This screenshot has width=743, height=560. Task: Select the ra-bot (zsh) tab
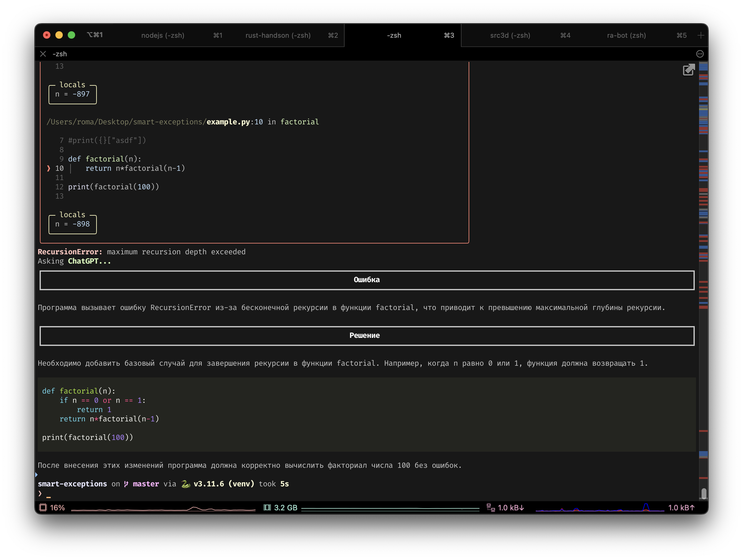click(x=626, y=35)
